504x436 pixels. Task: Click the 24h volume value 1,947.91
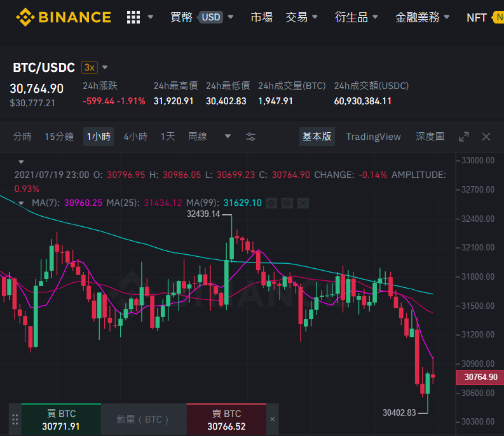click(275, 101)
